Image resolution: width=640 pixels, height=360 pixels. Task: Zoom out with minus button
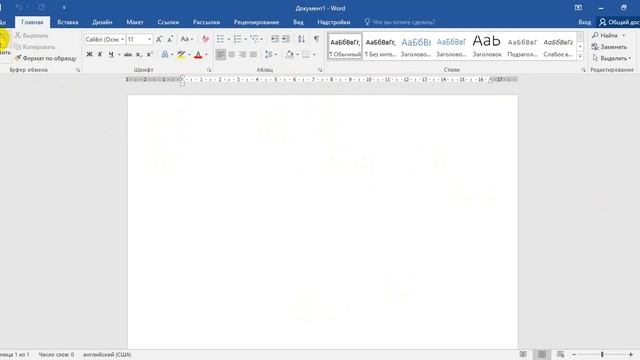(x=574, y=355)
